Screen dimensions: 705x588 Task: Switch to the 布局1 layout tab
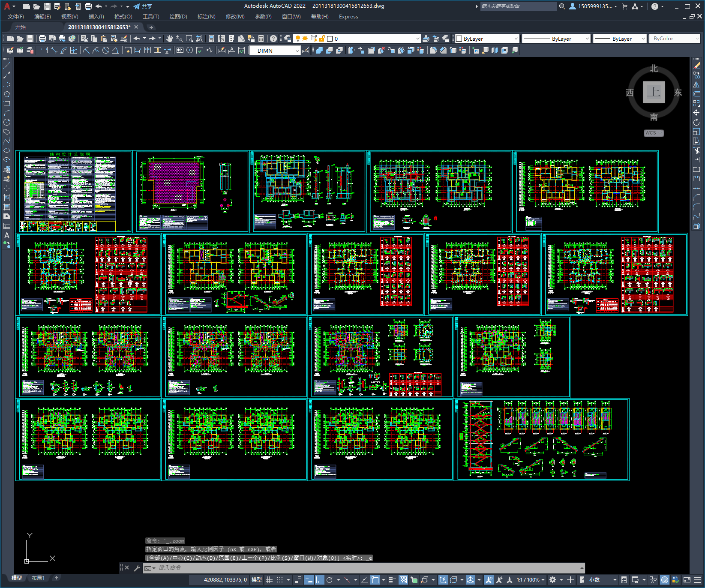[38, 578]
